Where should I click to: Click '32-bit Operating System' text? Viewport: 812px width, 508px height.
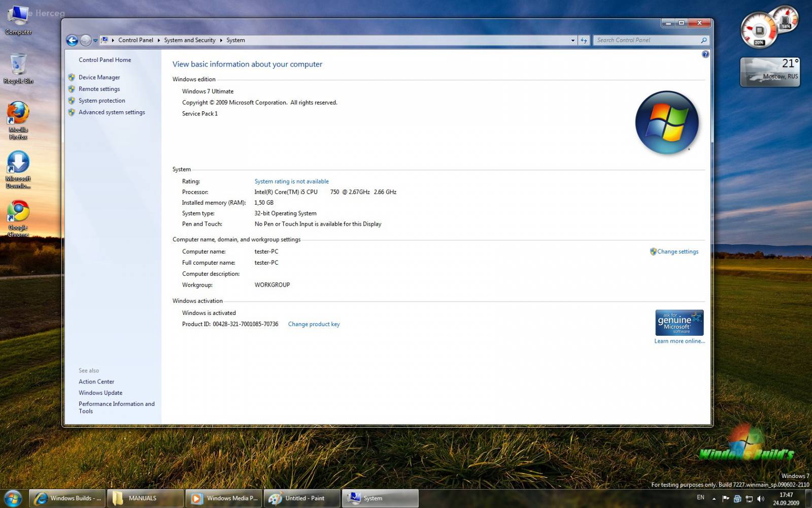(285, 213)
